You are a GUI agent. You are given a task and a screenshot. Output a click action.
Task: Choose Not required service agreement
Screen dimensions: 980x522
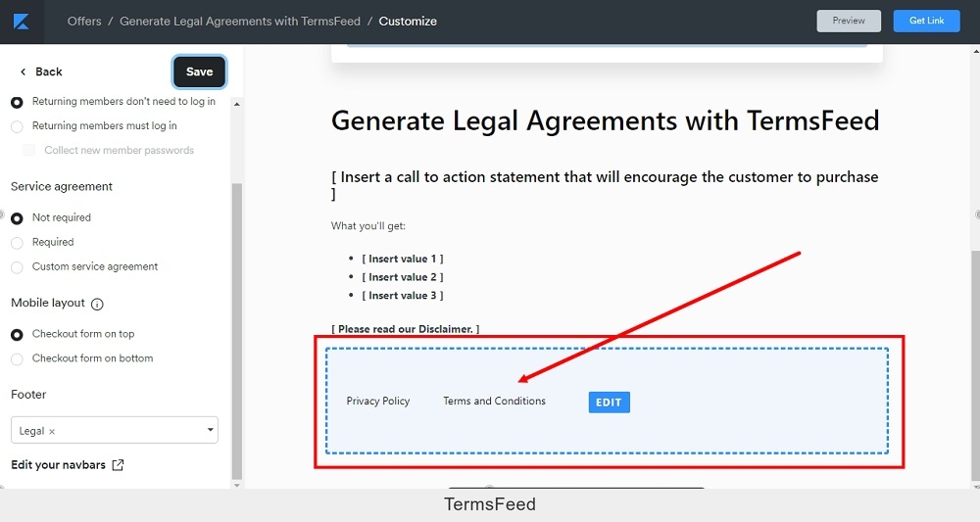click(x=17, y=218)
